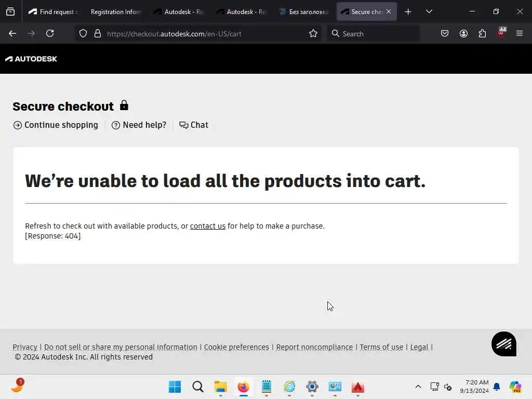Open File Explorer from the taskbar
Screen dimensions: 532x399
point(220,387)
